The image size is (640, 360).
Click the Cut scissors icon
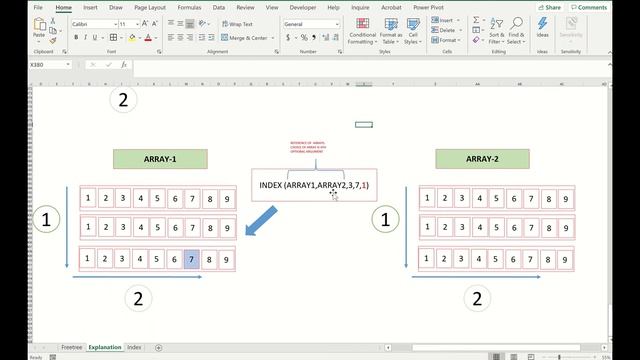click(53, 21)
